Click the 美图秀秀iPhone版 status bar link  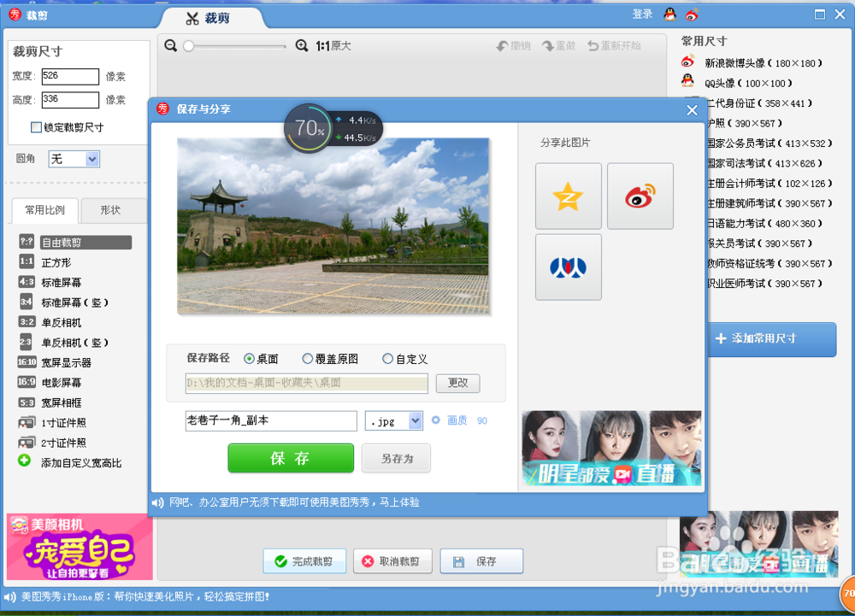[x=145, y=597]
